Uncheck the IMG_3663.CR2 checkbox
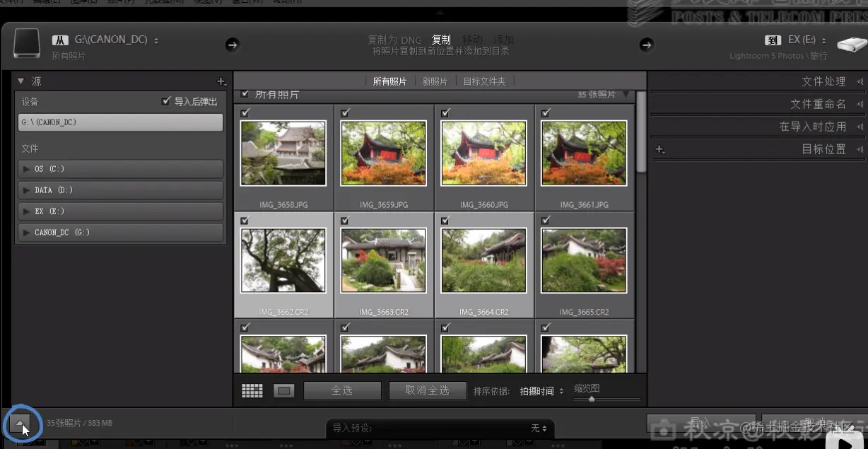This screenshot has width=868, height=449. (x=345, y=221)
